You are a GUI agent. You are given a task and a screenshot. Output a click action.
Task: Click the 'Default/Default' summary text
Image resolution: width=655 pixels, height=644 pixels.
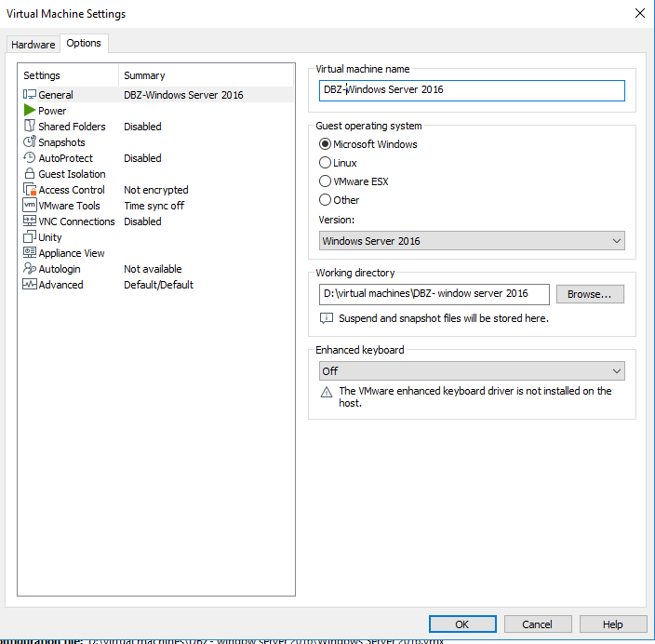coord(159,285)
